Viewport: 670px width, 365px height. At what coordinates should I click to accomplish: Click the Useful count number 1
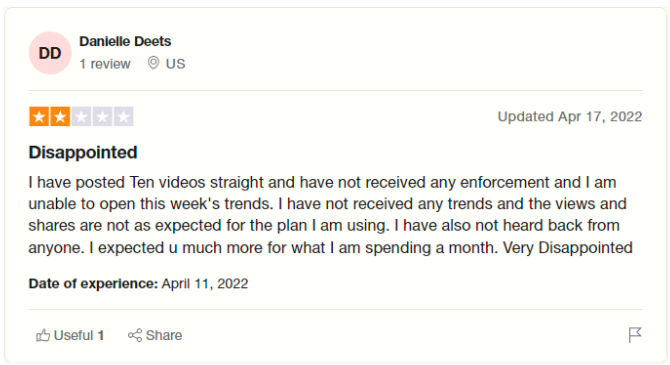[x=101, y=336]
